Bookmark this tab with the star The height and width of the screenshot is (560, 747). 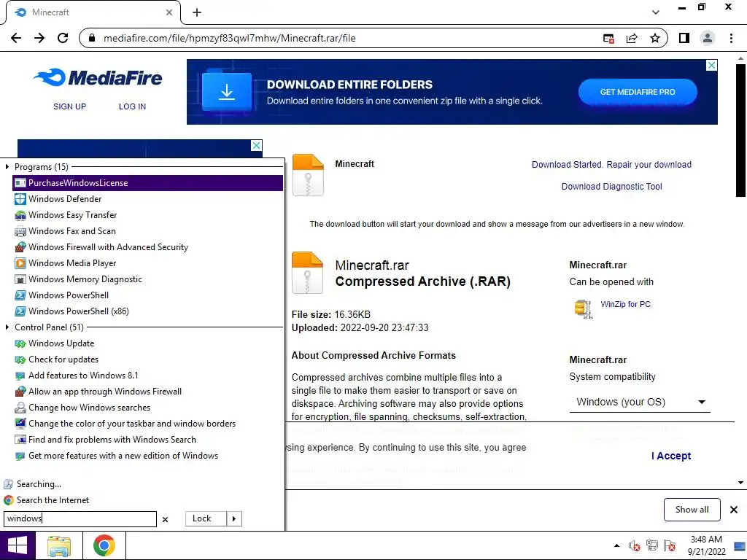click(x=655, y=38)
